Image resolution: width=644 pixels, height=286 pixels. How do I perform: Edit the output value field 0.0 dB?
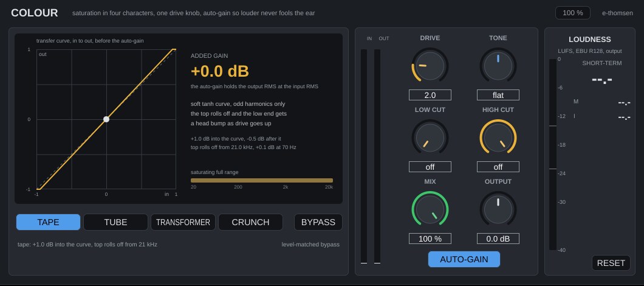[x=498, y=239]
